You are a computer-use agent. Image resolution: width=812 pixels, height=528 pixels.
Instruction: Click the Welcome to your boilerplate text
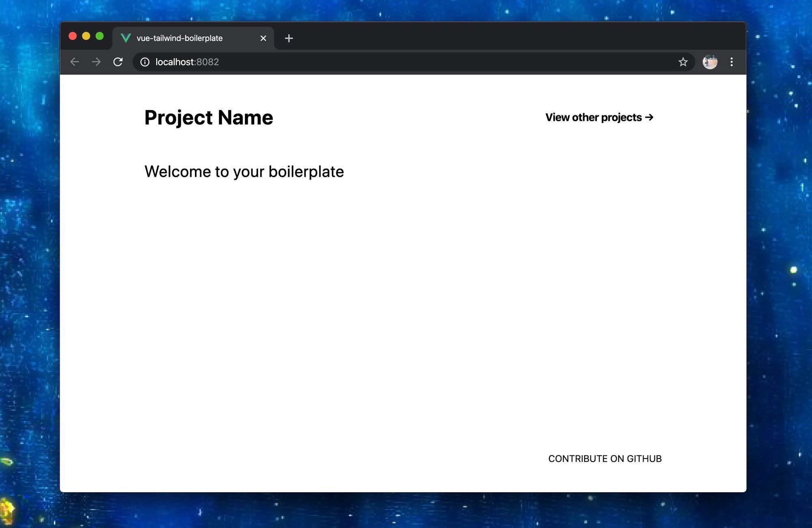pyautogui.click(x=244, y=172)
